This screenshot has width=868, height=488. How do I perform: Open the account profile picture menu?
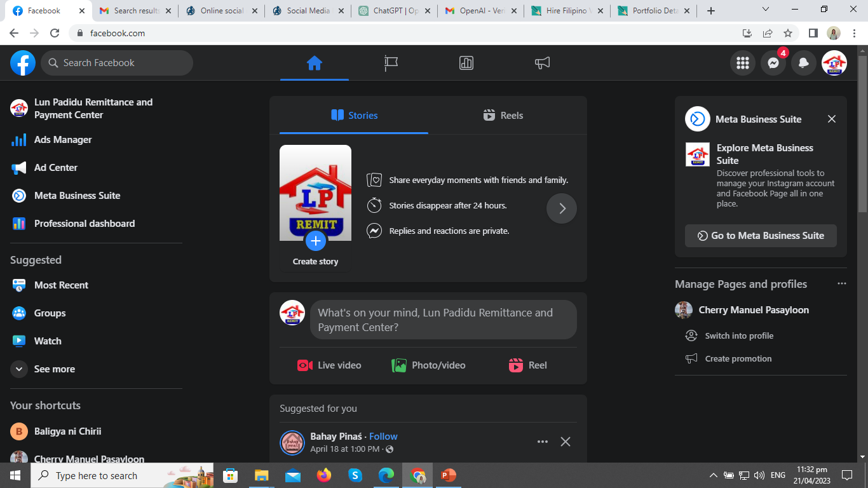pos(834,63)
